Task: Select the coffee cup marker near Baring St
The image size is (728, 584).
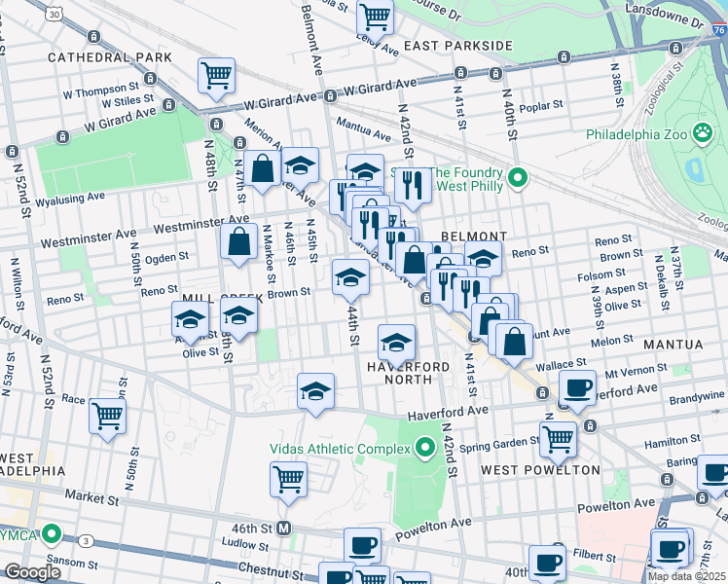Action: (715, 475)
